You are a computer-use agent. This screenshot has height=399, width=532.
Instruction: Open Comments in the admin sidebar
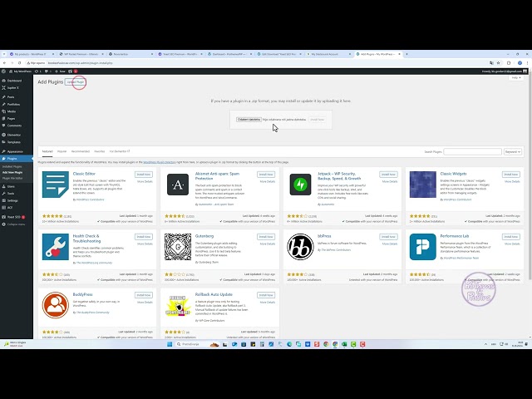tap(14, 126)
